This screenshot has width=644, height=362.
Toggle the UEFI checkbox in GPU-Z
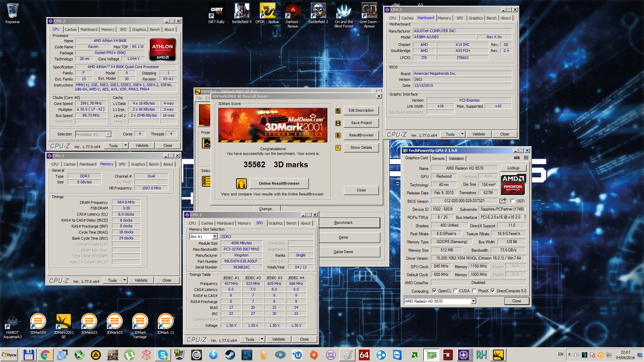coord(513,201)
